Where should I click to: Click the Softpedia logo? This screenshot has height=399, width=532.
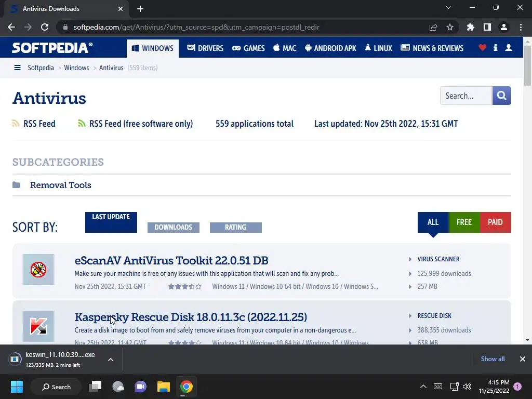pyautogui.click(x=52, y=48)
